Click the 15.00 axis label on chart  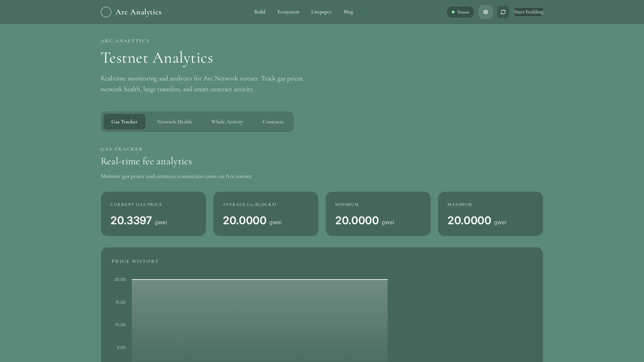coord(120,302)
